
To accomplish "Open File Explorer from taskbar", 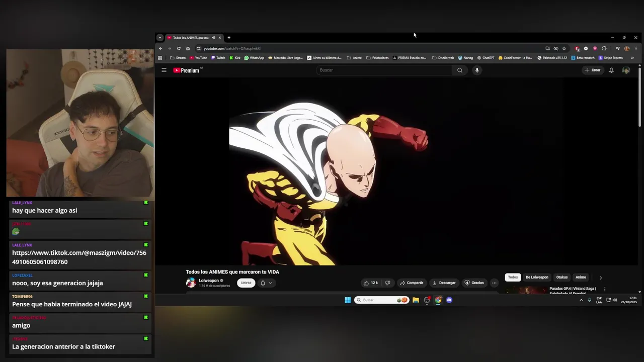I will 416,300.
